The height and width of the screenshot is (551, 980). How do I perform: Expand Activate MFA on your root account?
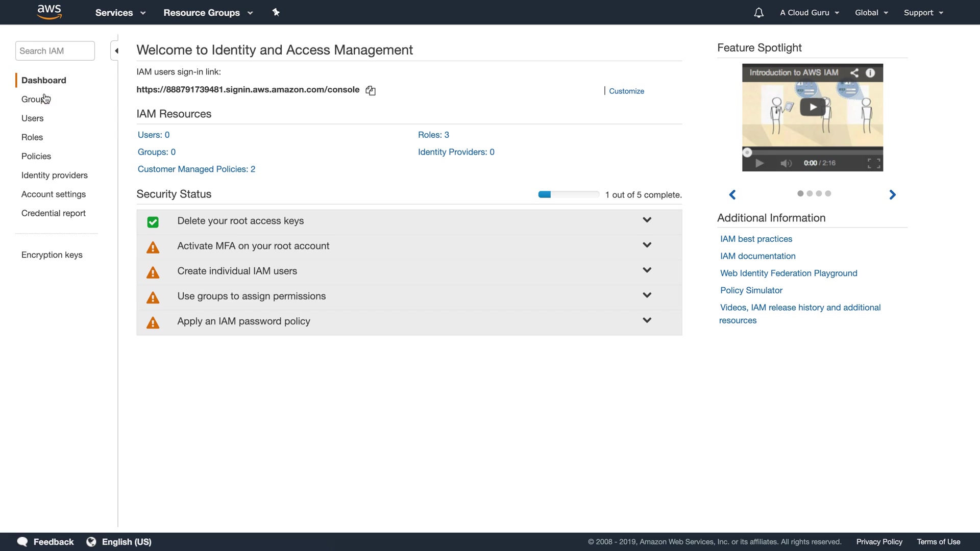coord(647,245)
